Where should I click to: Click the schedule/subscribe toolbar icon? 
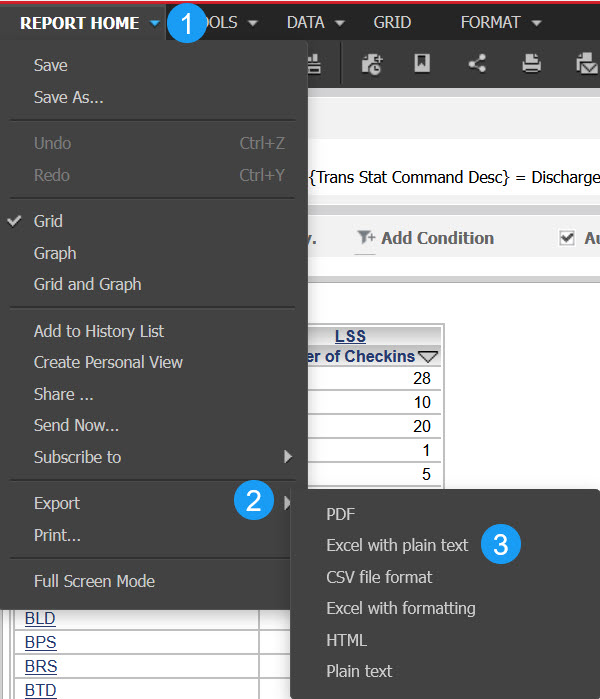[372, 65]
